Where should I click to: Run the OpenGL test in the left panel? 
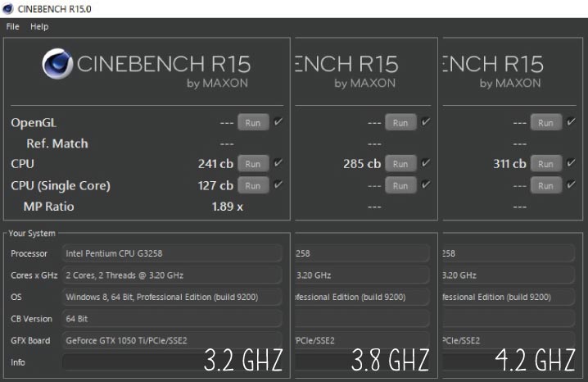coord(253,122)
